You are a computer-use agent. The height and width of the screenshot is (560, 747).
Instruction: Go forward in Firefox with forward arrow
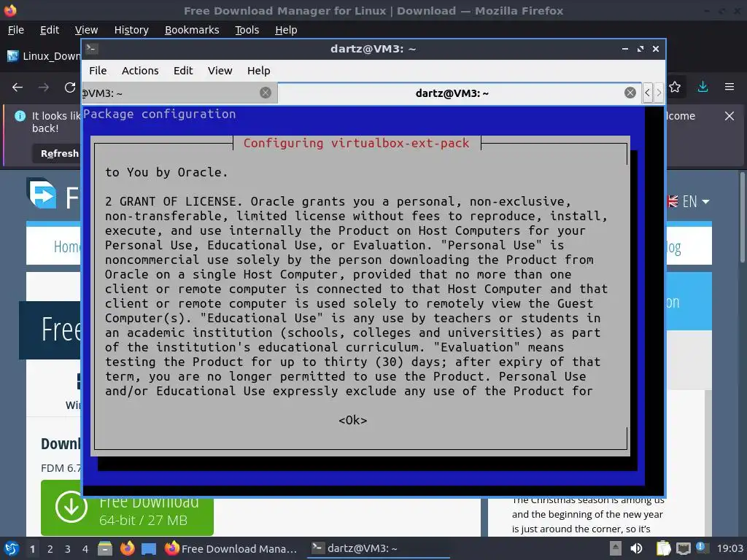(43, 87)
